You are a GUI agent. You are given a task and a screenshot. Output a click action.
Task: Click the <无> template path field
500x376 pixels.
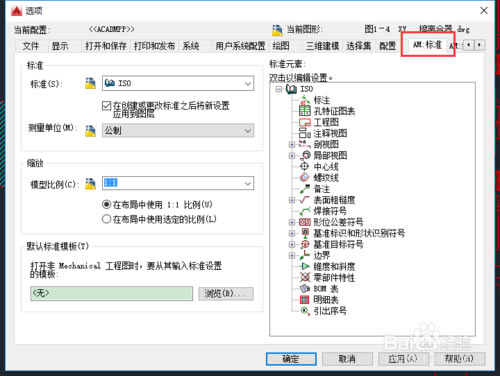[112, 293]
